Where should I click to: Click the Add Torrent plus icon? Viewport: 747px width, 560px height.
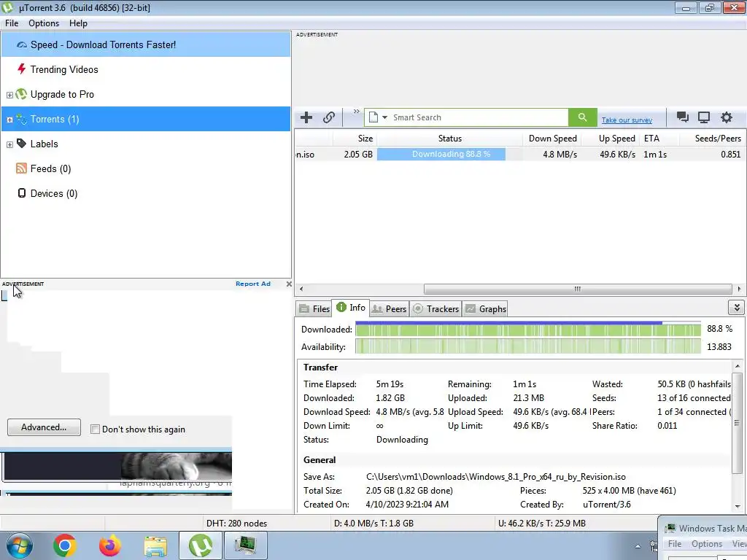pyautogui.click(x=306, y=117)
